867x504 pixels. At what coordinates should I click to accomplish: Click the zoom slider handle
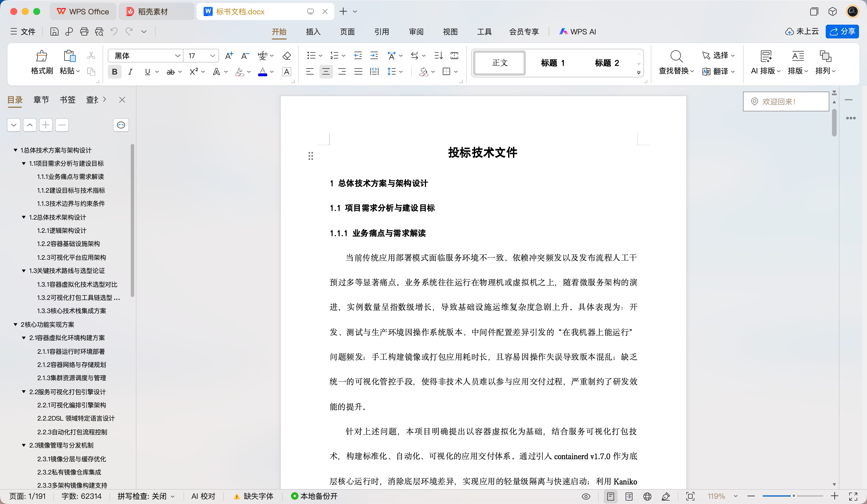[x=794, y=496]
